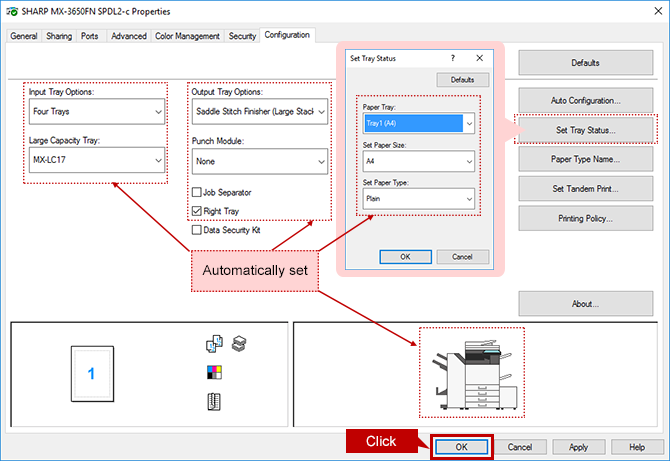Screen dimensions: 670x461
Task: Click the About button
Action: [586, 304]
